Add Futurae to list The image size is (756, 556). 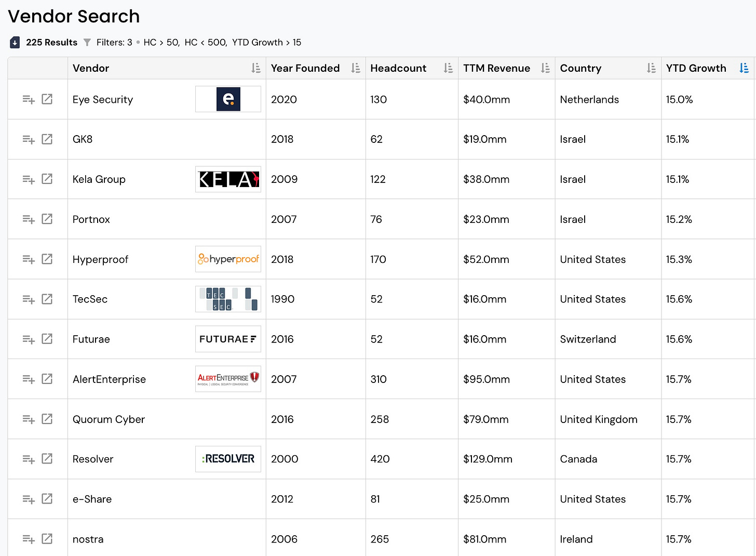click(x=29, y=339)
